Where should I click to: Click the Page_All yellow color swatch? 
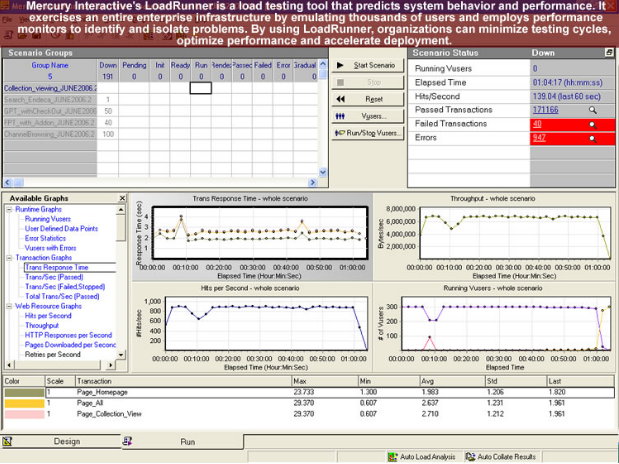pyautogui.click(x=24, y=403)
